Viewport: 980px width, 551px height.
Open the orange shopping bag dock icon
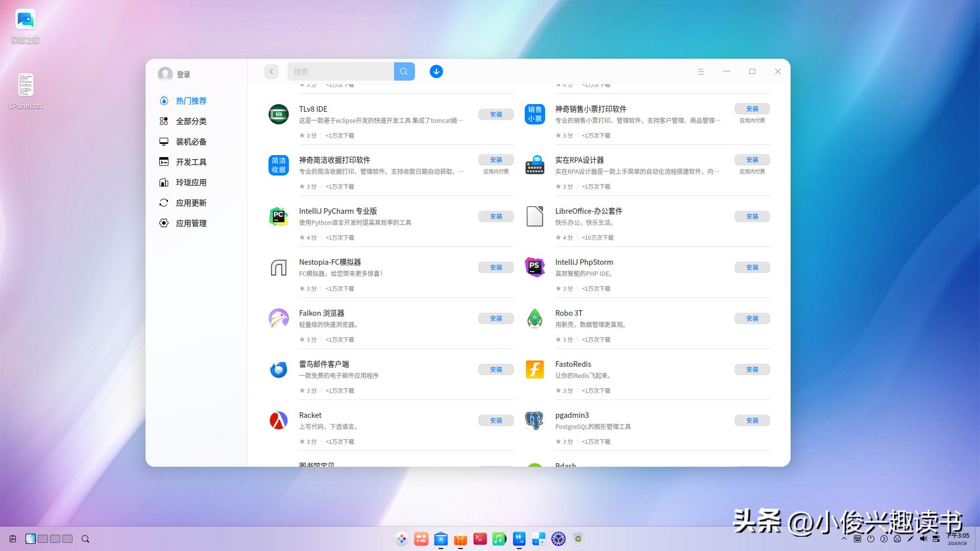coord(460,539)
